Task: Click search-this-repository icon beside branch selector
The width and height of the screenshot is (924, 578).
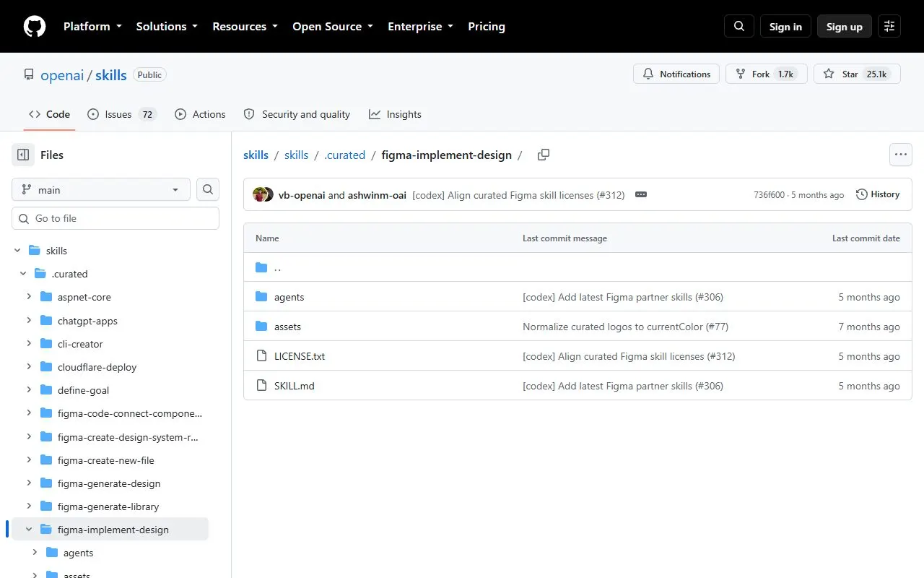Action: (x=208, y=189)
